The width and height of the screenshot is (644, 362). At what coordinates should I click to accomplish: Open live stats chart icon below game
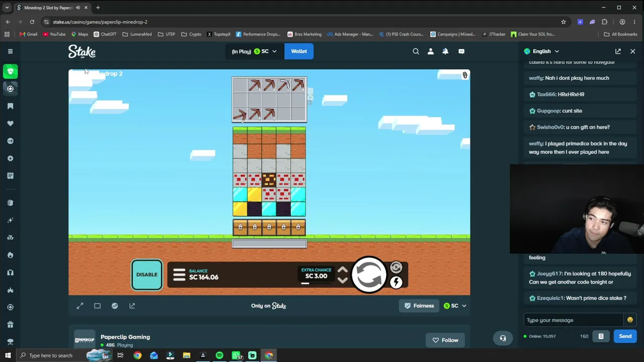115,306
